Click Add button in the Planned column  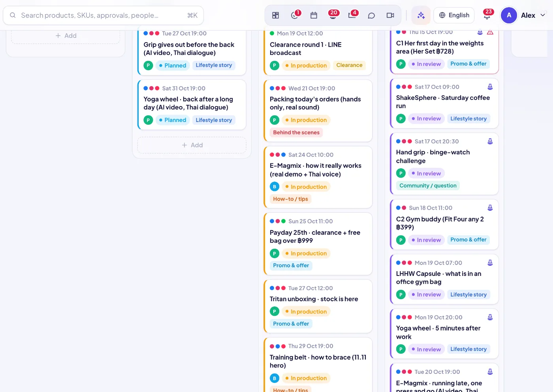(x=192, y=145)
